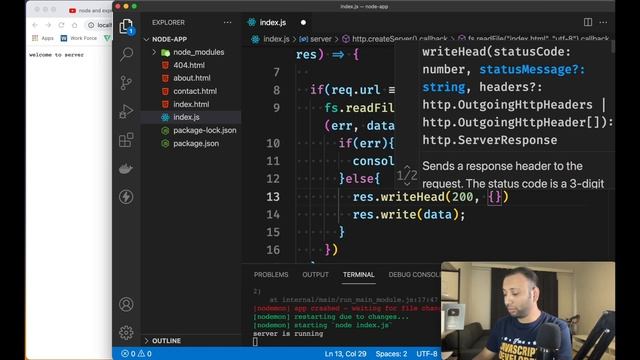Click the browser forward arrow
The height and width of the screenshot is (360, 640).
[x=48, y=25]
